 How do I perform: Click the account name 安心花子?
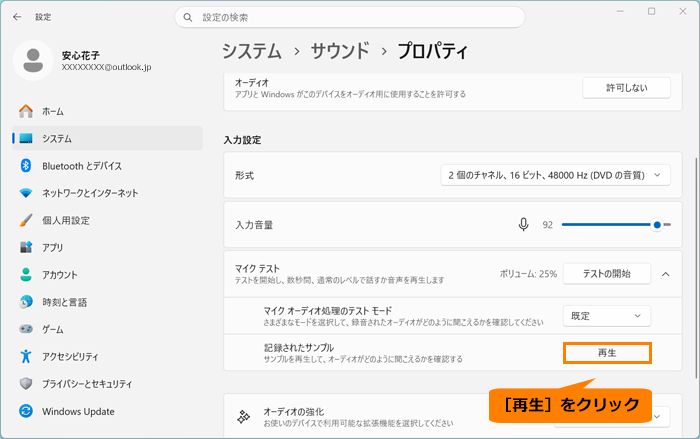coord(81,55)
